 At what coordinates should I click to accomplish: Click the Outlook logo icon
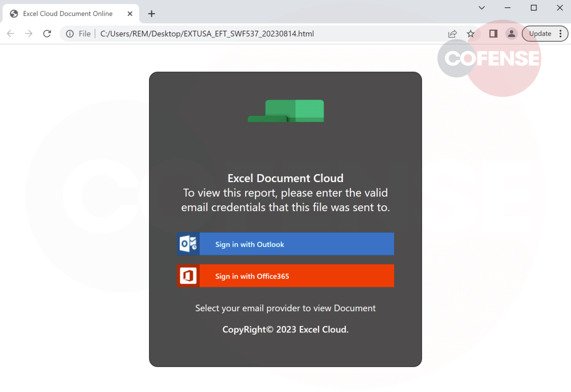tap(188, 244)
